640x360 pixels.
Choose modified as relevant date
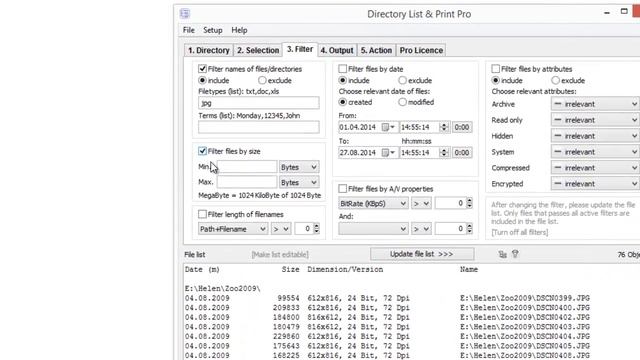402,102
